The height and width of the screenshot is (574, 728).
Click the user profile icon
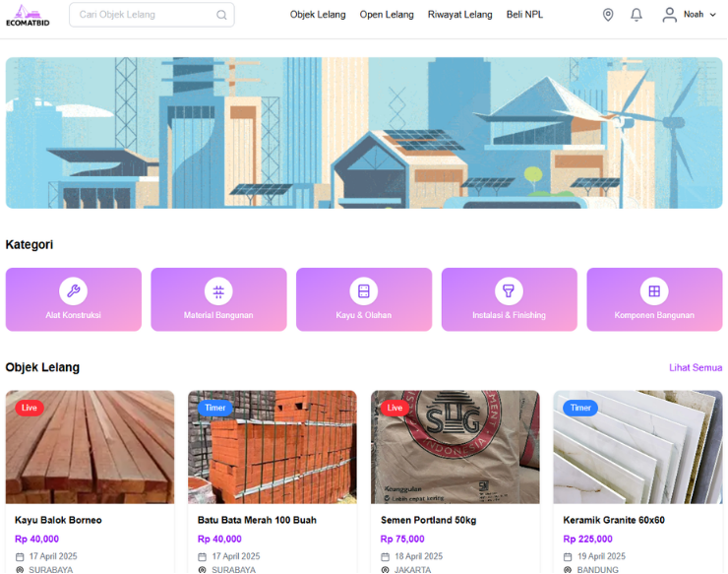pyautogui.click(x=669, y=15)
